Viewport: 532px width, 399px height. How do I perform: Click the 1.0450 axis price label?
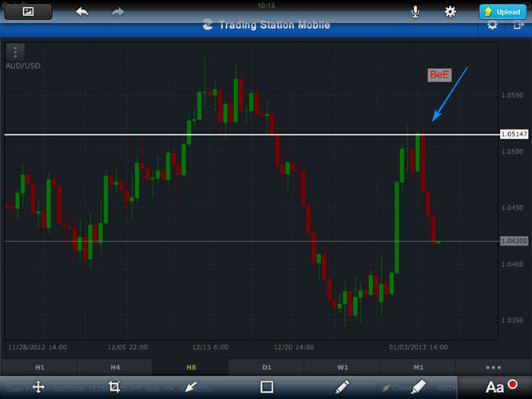[512, 207]
